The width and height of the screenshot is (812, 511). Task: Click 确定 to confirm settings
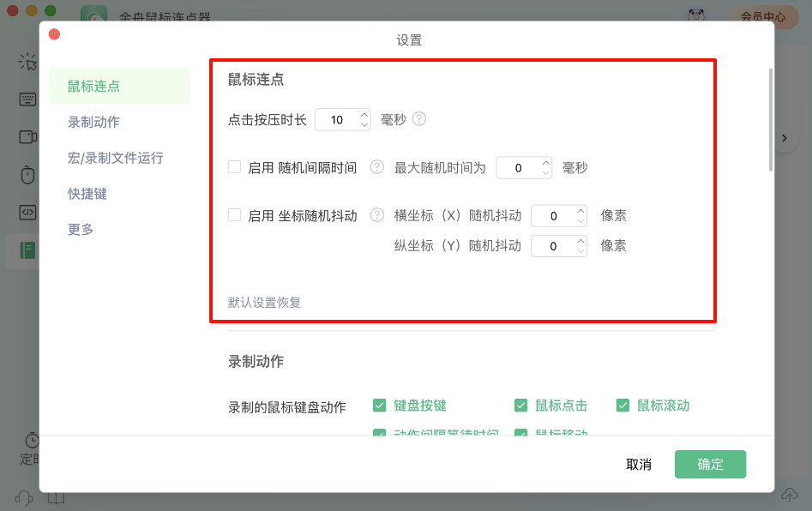(x=710, y=464)
